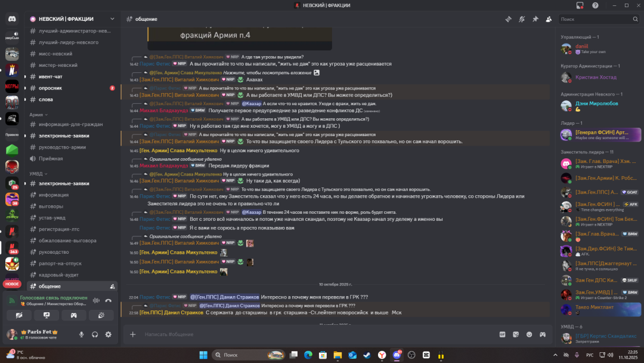Open the Threads icon in channel header
The image size is (644, 363).
click(x=508, y=19)
